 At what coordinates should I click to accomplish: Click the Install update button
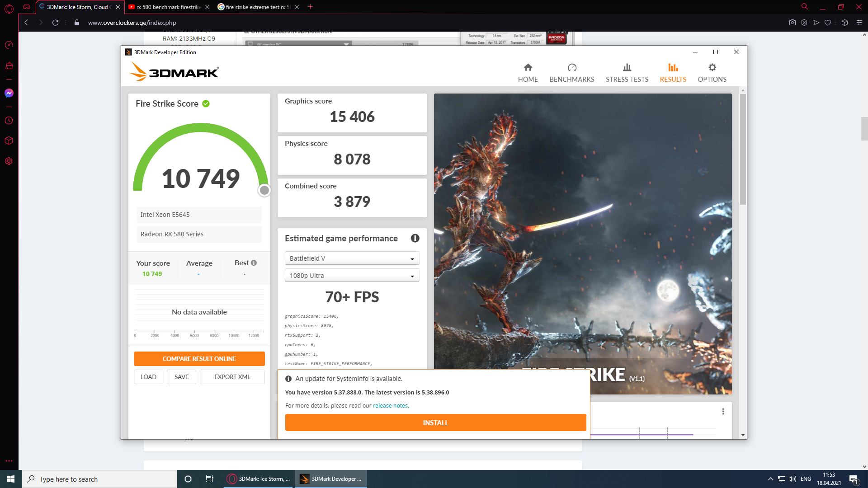point(435,422)
